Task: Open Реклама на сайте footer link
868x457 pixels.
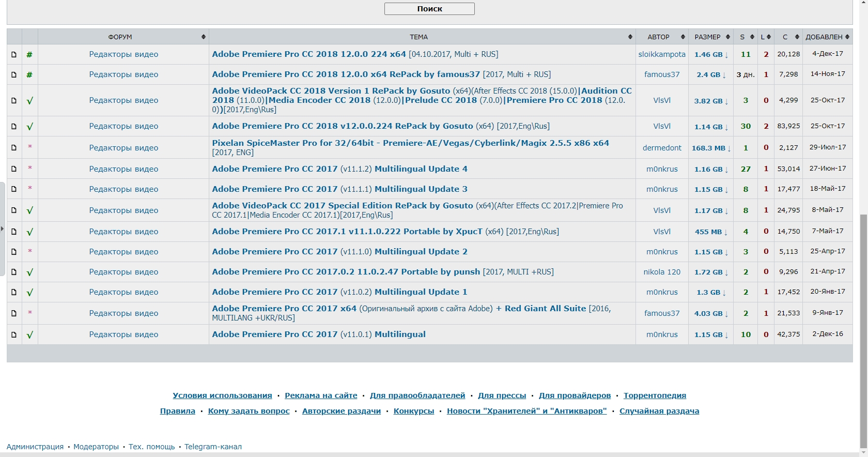Action: tap(321, 395)
